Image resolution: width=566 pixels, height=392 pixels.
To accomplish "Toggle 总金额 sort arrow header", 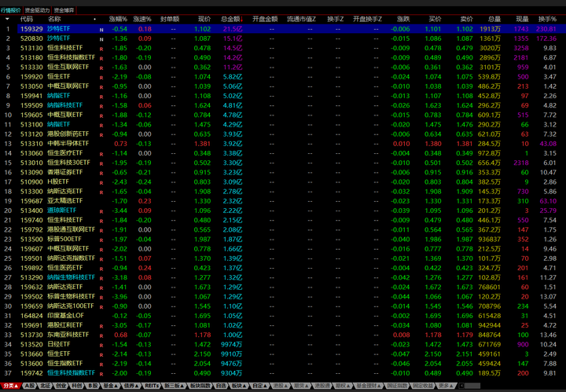I will 232,19.
